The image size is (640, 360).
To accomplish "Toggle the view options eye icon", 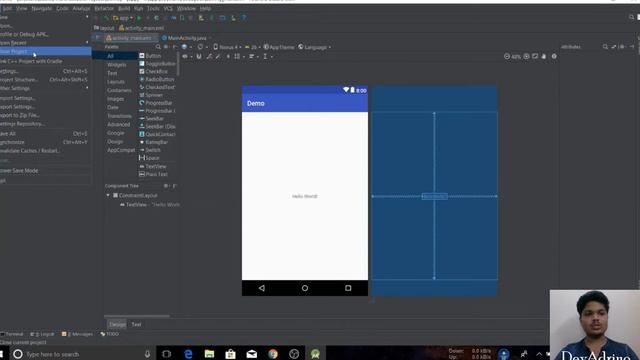I will (186, 56).
